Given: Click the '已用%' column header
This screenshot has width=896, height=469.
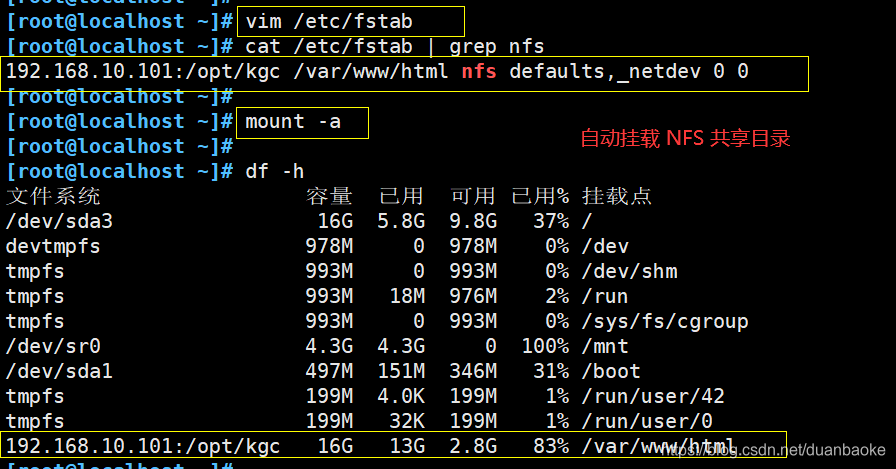Looking at the screenshot, I should (540, 197).
